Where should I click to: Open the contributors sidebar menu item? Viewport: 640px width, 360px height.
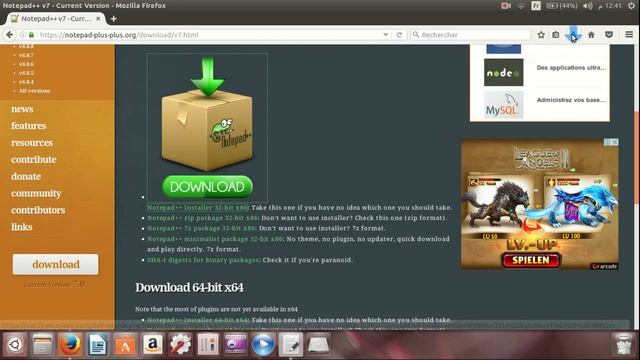[x=38, y=210]
